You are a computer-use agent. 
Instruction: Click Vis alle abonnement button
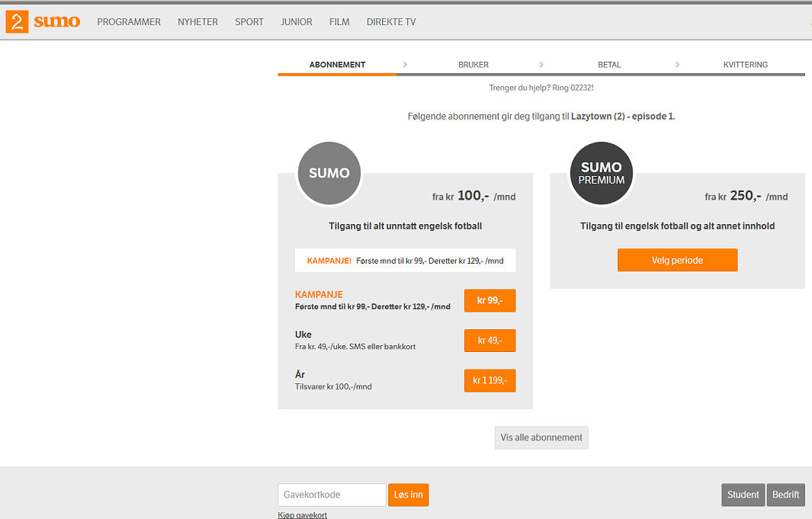[541, 437]
